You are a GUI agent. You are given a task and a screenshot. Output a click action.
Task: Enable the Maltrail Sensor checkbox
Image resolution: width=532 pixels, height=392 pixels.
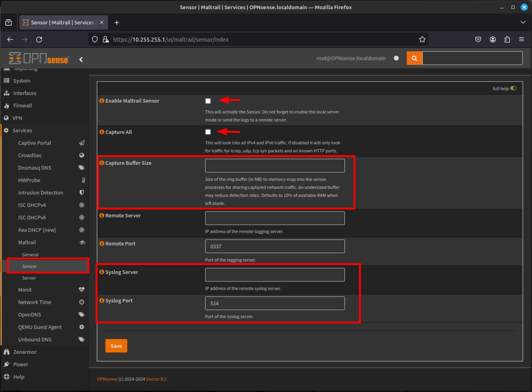click(x=208, y=101)
